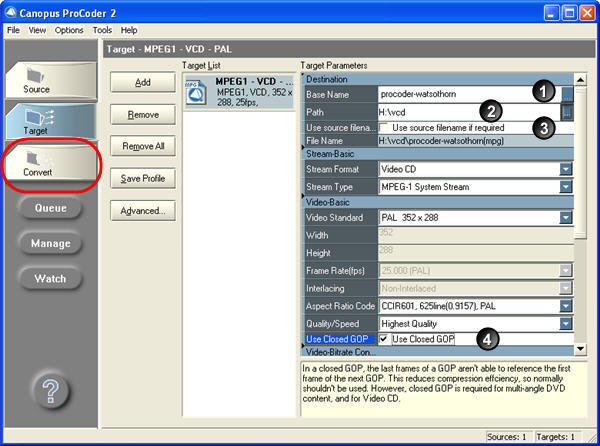Click the Quality/Speed parameter label

(333, 324)
